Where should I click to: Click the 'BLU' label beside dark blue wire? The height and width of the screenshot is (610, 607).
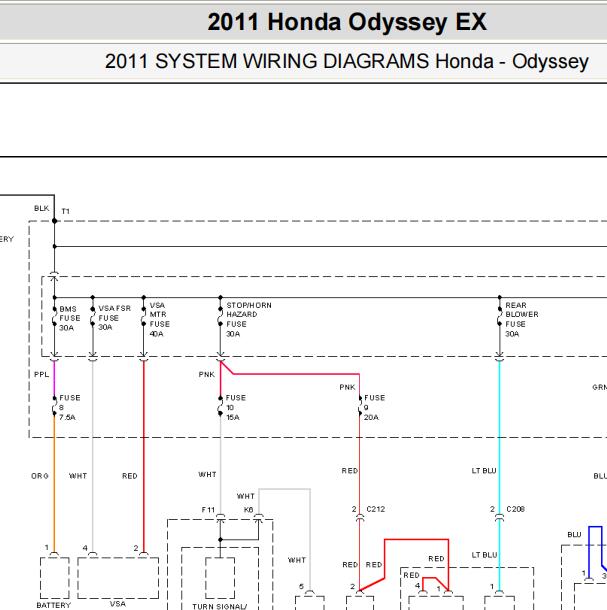click(574, 535)
